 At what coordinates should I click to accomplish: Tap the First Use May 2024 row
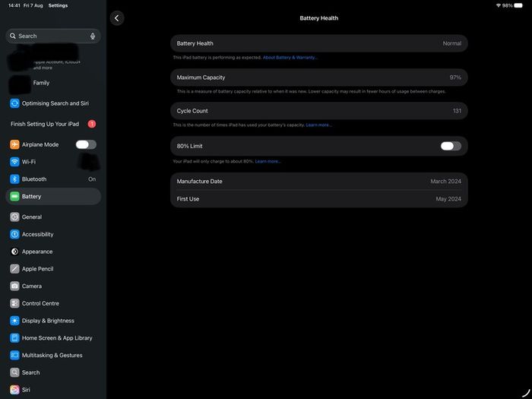coord(319,199)
